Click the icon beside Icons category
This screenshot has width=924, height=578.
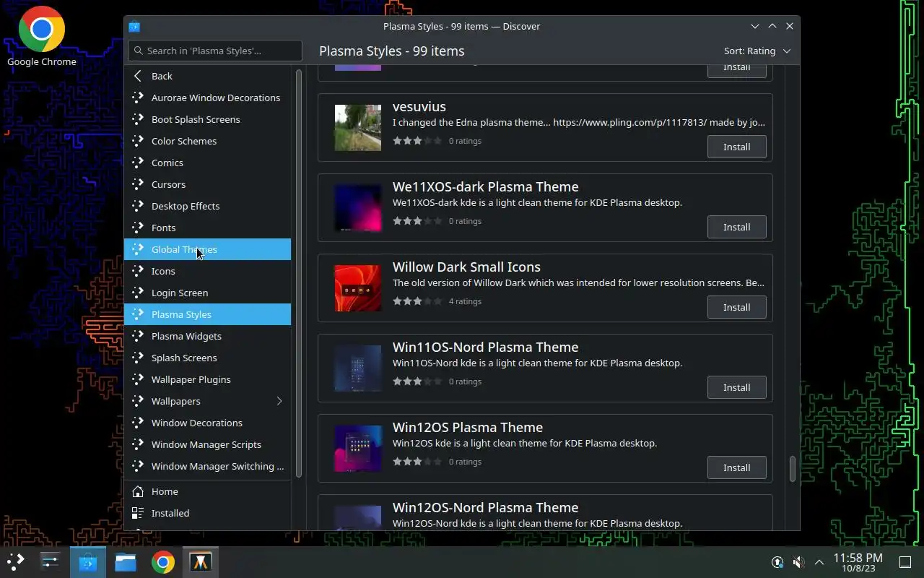coord(138,271)
